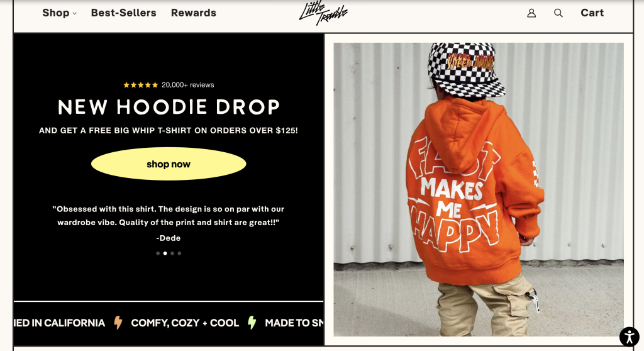Image resolution: width=644 pixels, height=351 pixels.
Task: Open the 20,000+ reviews link
Action: tap(187, 85)
